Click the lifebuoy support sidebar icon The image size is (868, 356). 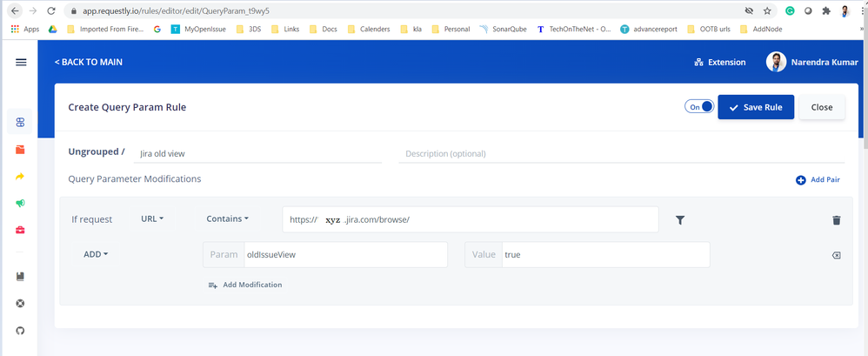click(20, 303)
